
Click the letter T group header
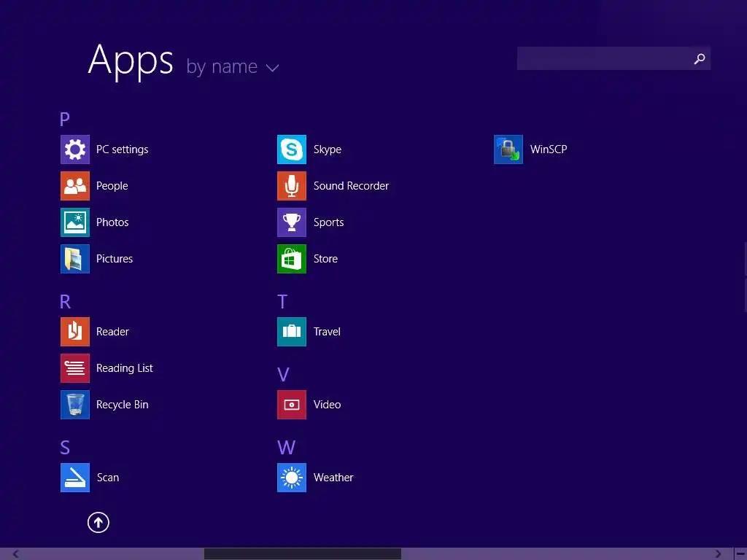282,301
